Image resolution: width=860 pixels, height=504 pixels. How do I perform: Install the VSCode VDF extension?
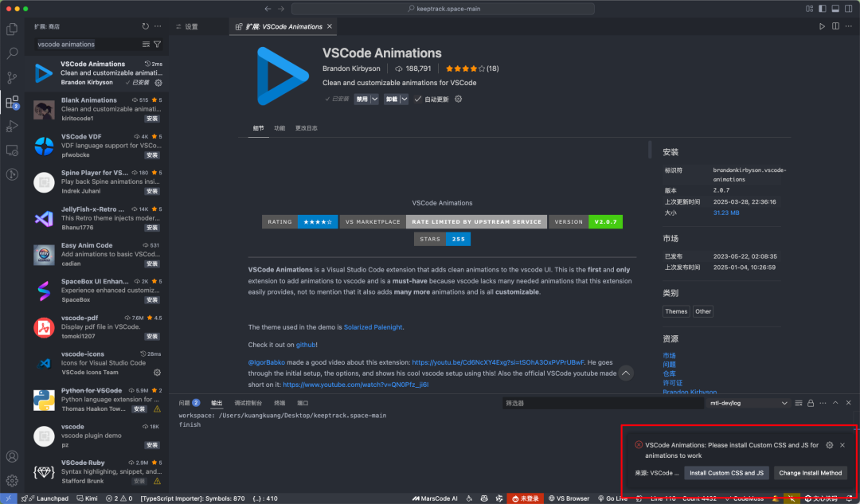coord(152,155)
